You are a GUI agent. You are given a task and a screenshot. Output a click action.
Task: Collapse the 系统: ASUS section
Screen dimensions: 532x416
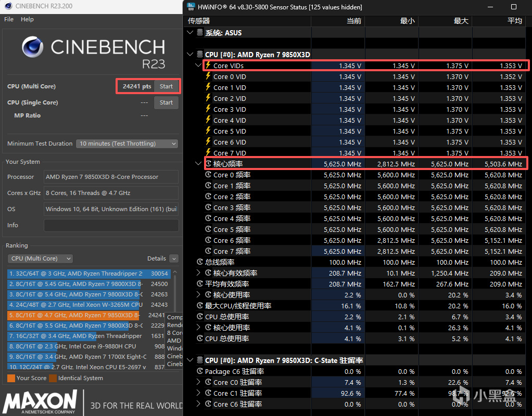click(190, 33)
